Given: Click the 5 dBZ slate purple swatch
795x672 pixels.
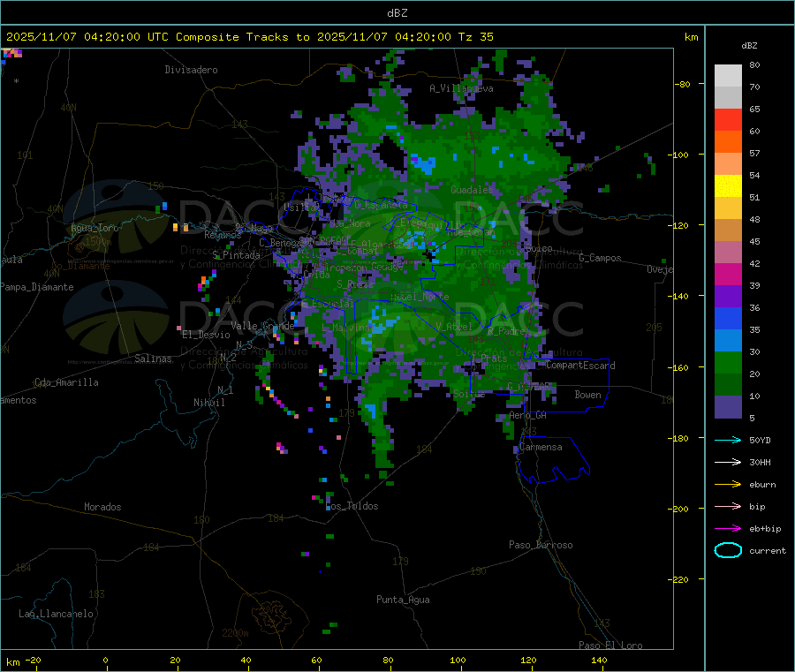Looking at the screenshot, I should point(728,407).
